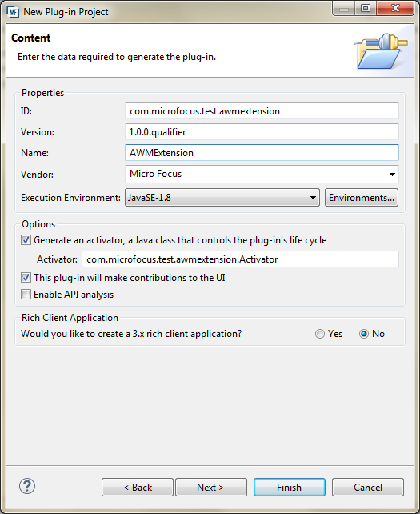Click the Content heading text
Screen dimensions: 420x514
(30, 38)
